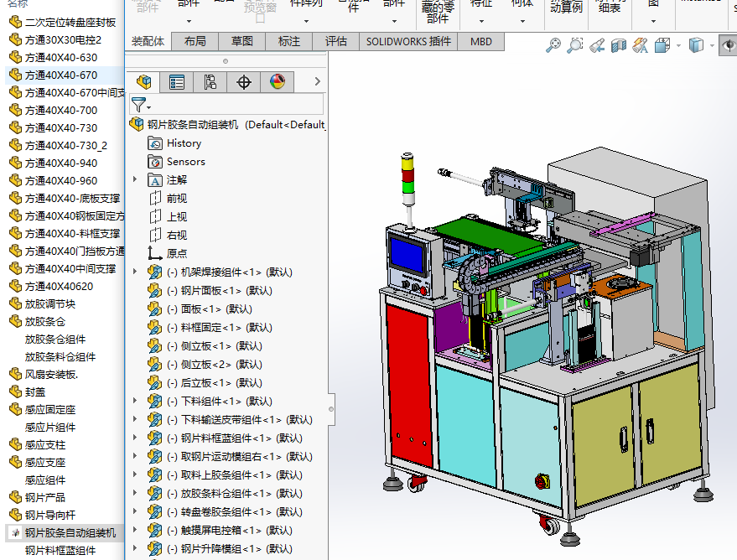Screen dimensions: 737x560
Task: Click the Zoom to Area icon
Action: (x=575, y=45)
